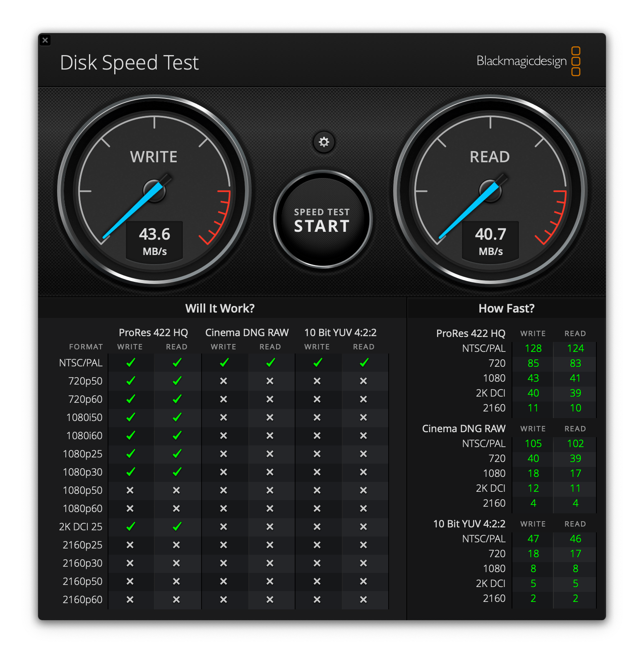
Task: Click the NTSC/PAL ProRes 422 HQ write checkmark
Action: tap(130, 363)
